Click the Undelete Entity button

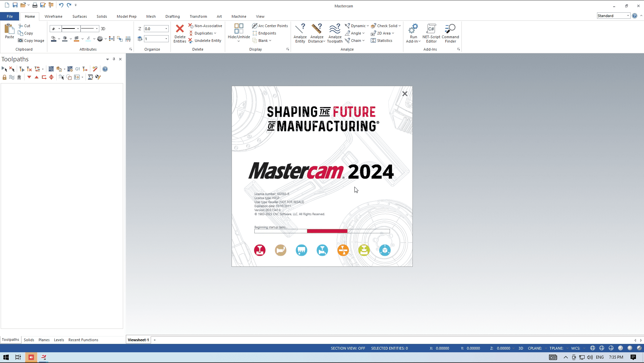coord(205,41)
